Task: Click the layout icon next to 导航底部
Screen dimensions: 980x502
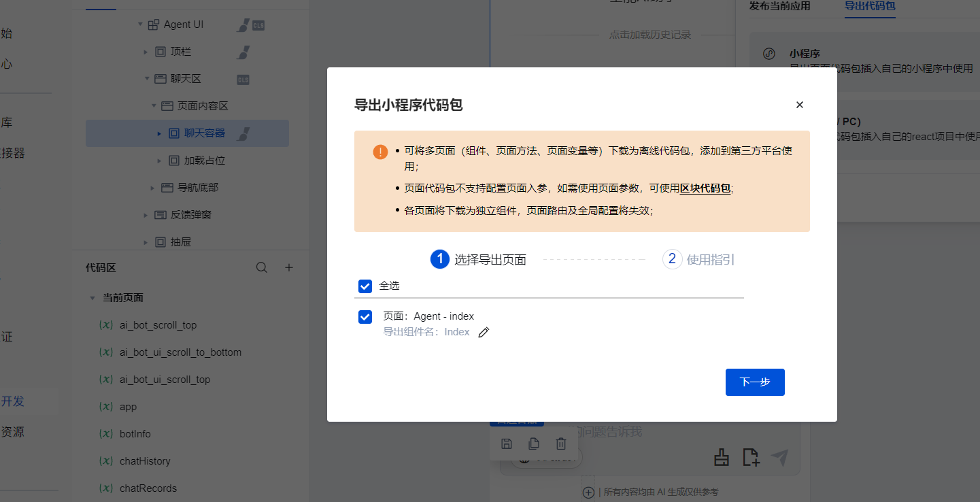Action: pos(167,188)
